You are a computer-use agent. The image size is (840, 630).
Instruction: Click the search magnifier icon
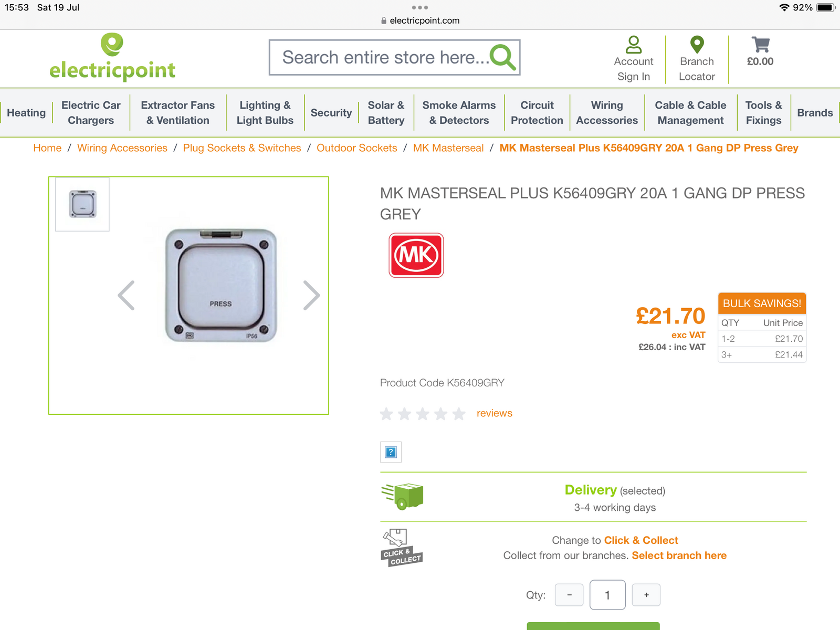(502, 57)
